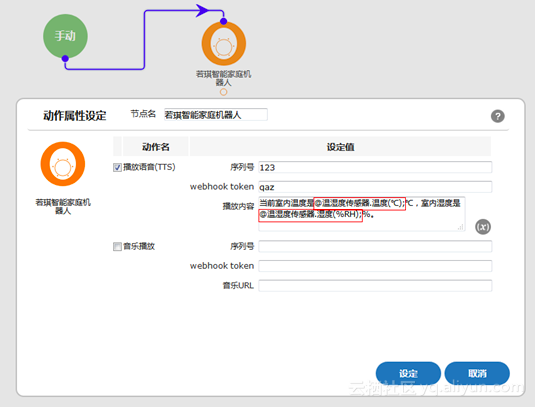This screenshot has height=407, width=535.
Task: Click the blue input dot on robot node
Action: point(223,21)
